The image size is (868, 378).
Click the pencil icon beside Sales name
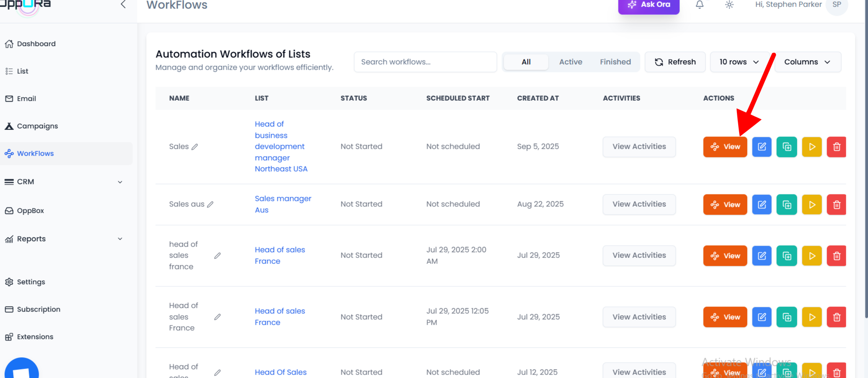point(195,147)
